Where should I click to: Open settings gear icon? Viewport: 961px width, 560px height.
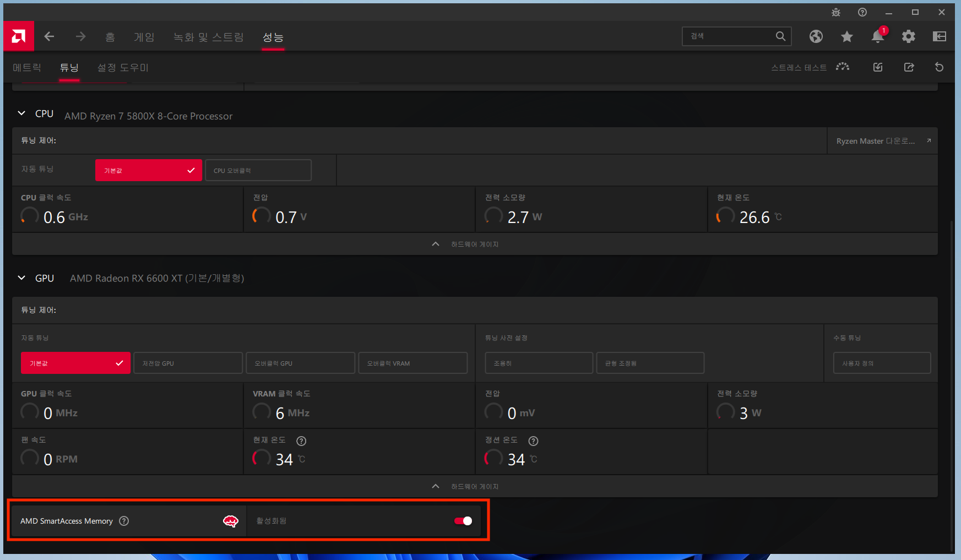pos(909,36)
